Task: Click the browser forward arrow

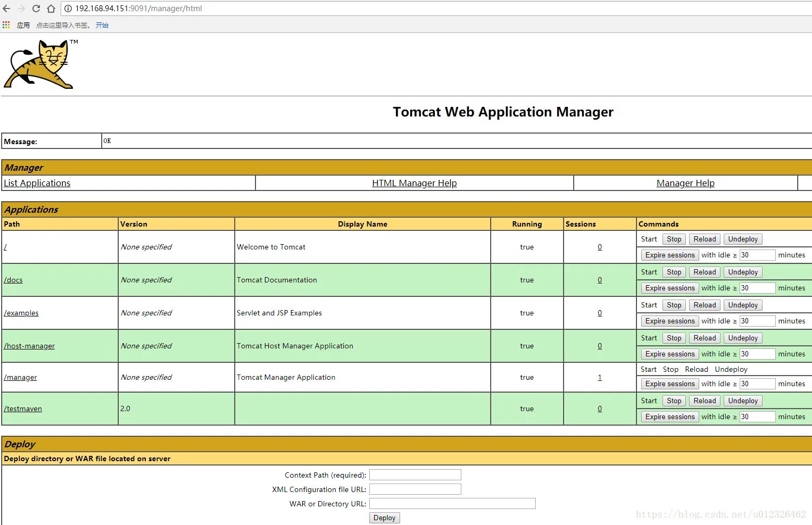Action: (21, 9)
